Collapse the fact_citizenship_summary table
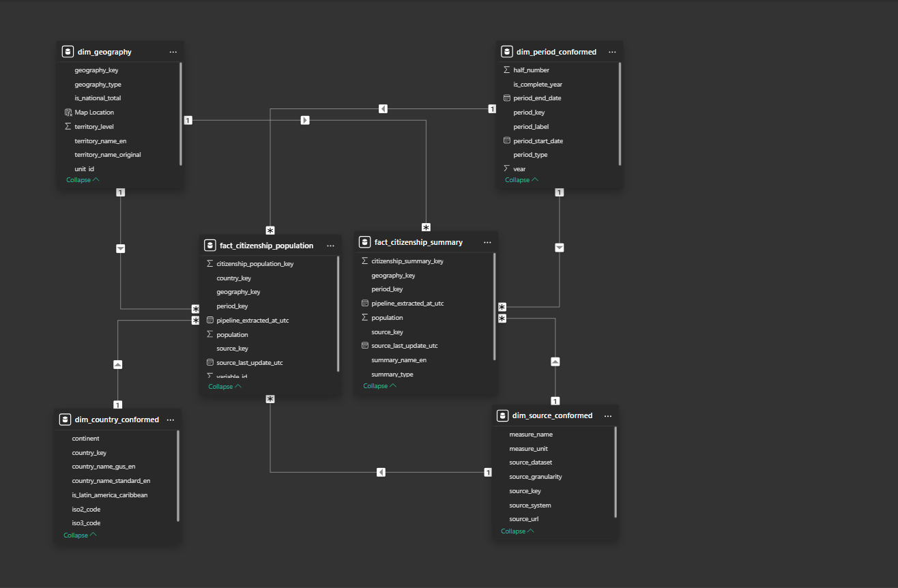This screenshot has height=588, width=898. coord(379,386)
